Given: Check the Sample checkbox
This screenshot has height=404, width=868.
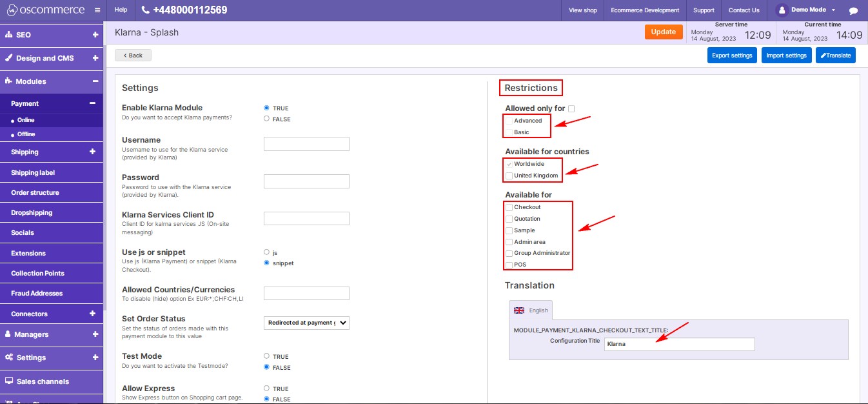Looking at the screenshot, I should click(x=509, y=230).
